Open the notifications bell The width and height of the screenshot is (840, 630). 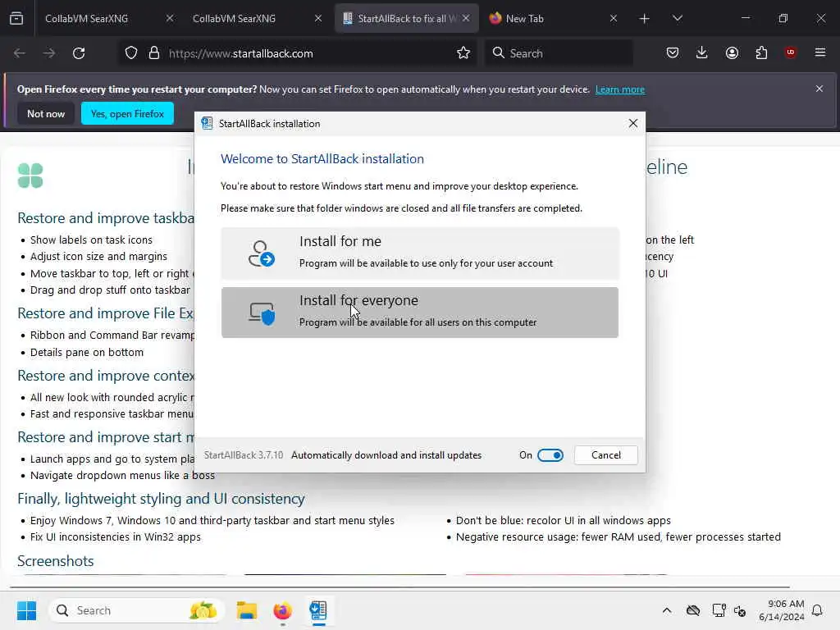[x=817, y=610]
